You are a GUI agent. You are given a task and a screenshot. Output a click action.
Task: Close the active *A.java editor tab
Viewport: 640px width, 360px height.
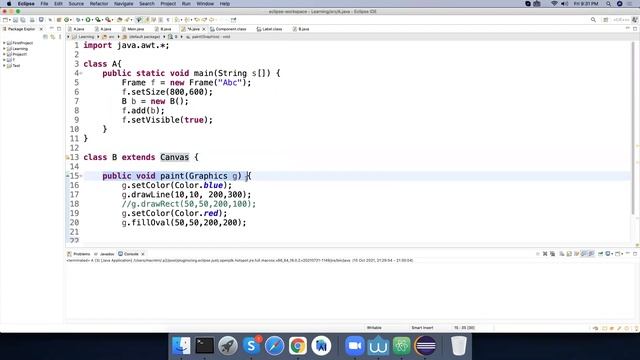(x=204, y=29)
